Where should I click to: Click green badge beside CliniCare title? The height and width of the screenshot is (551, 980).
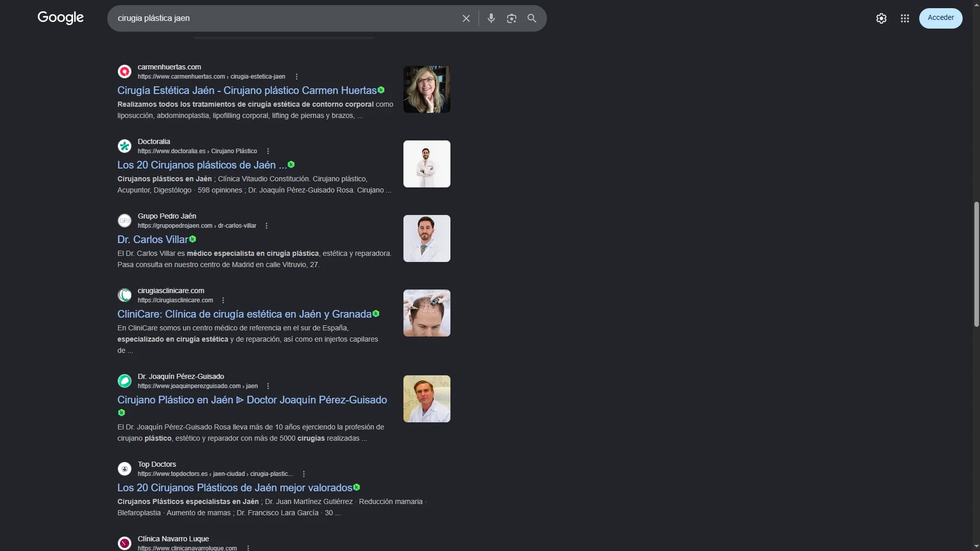point(376,314)
